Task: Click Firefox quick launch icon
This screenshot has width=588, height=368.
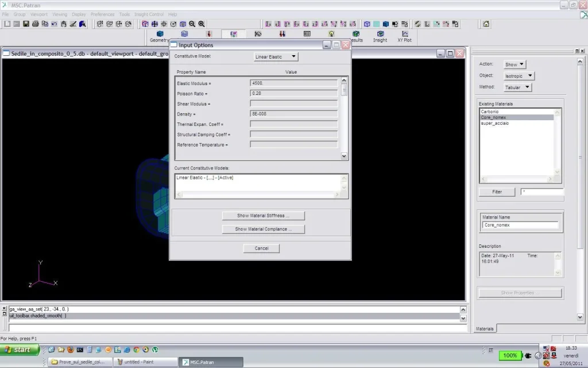Action: point(71,350)
